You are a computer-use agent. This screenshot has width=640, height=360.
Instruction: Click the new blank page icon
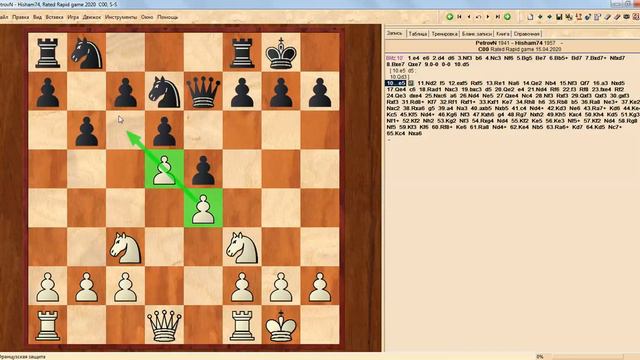530,17
